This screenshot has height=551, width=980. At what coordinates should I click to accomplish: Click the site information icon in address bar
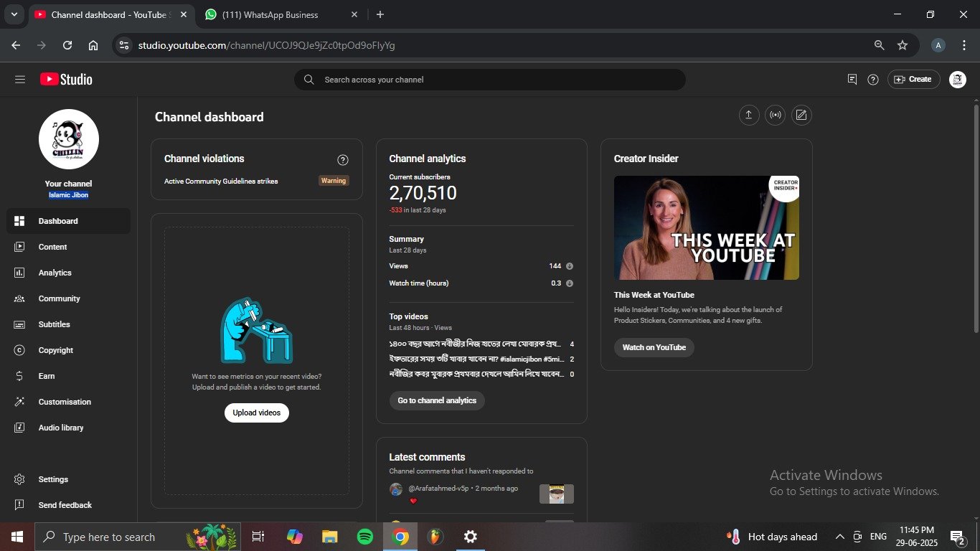pos(124,45)
